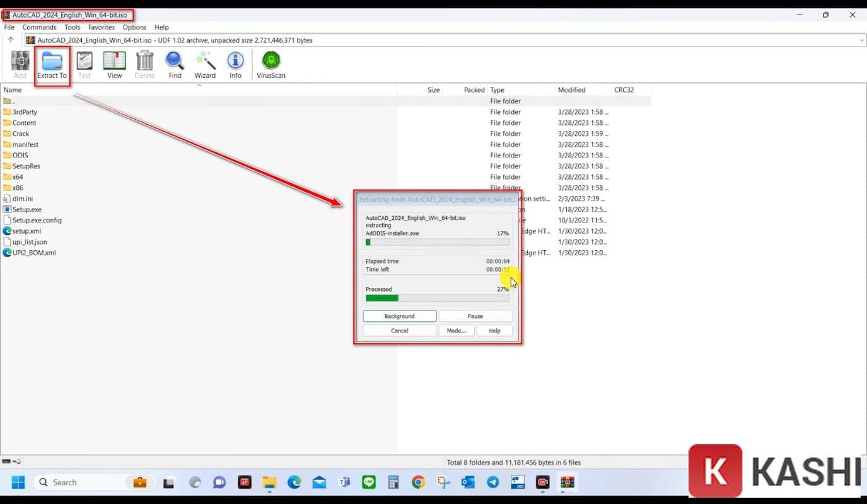
Task: Open the Commands menu
Action: 39,28
